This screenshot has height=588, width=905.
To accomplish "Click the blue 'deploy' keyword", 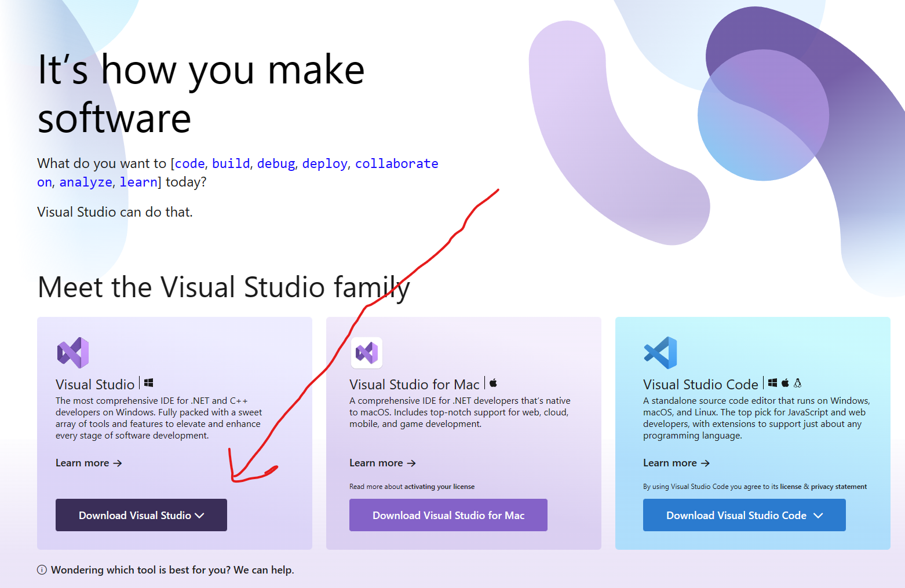I will coord(325,163).
